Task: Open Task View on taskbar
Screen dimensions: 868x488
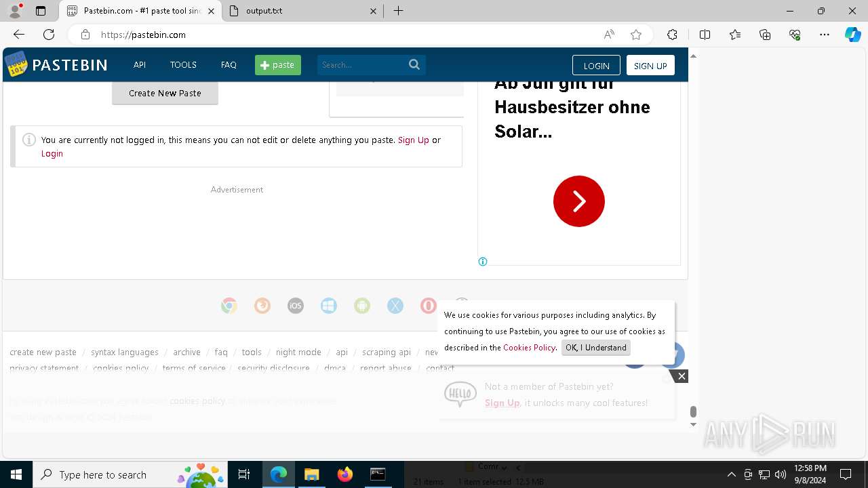Action: (x=244, y=474)
